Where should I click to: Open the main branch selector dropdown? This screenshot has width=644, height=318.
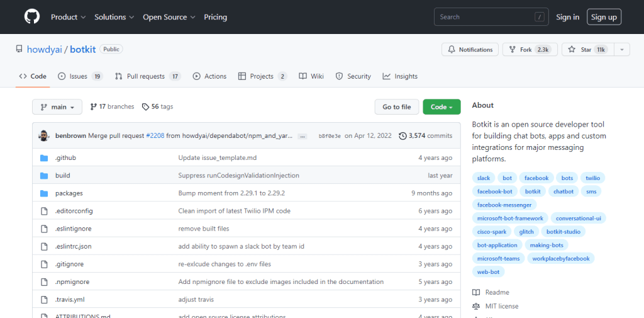point(57,107)
